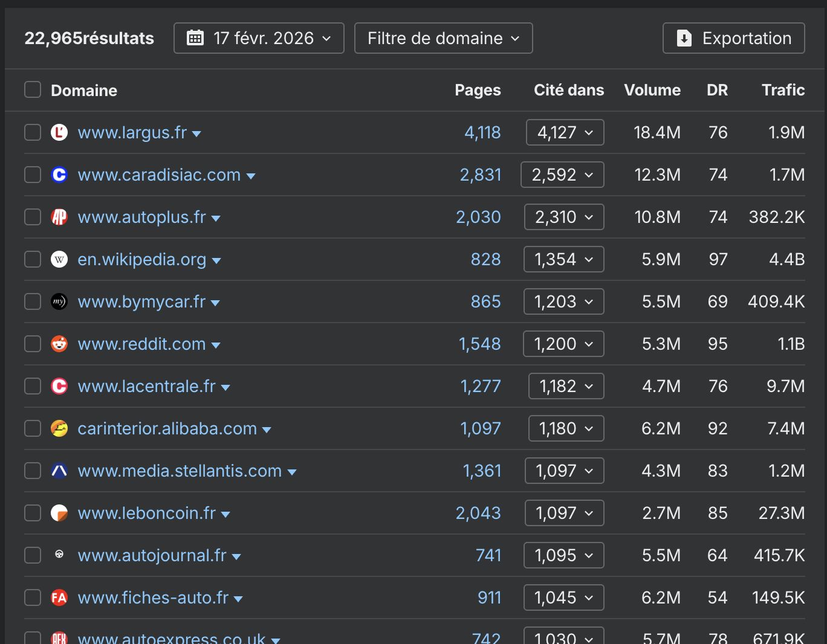This screenshot has width=827, height=644.
Task: Click the Caradisiac favicon
Action: [x=59, y=175]
